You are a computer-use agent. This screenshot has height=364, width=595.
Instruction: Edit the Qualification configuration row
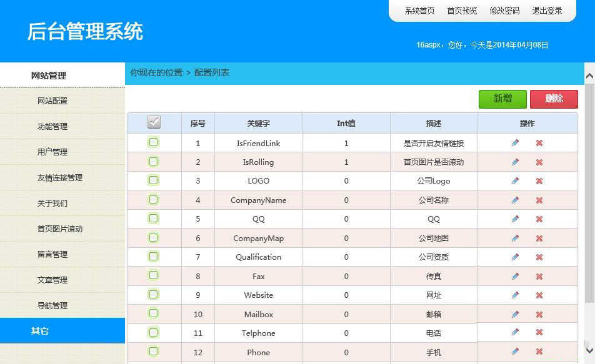pyautogui.click(x=514, y=257)
